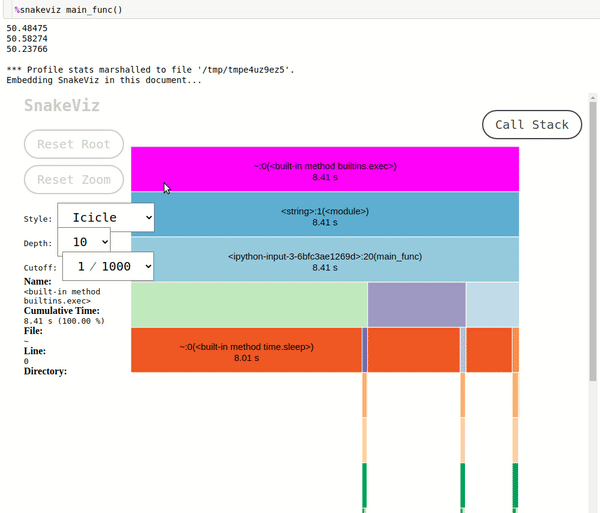Click the Profile stats marshalled message
Viewport: 600px width, 513px height.
tap(150, 70)
